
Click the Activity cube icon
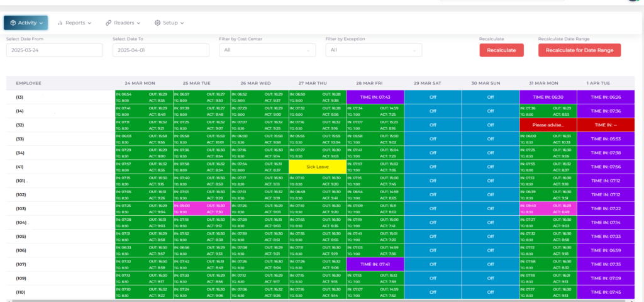tap(13, 23)
